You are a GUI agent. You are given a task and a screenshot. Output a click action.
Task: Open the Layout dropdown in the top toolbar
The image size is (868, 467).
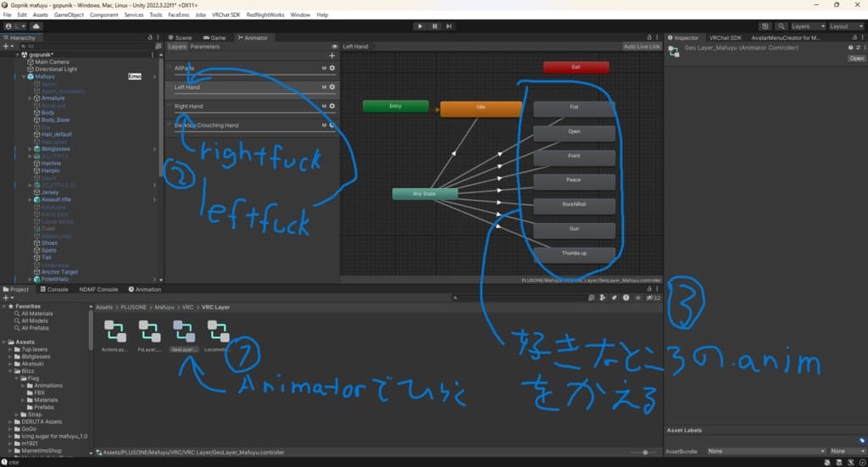coord(846,26)
